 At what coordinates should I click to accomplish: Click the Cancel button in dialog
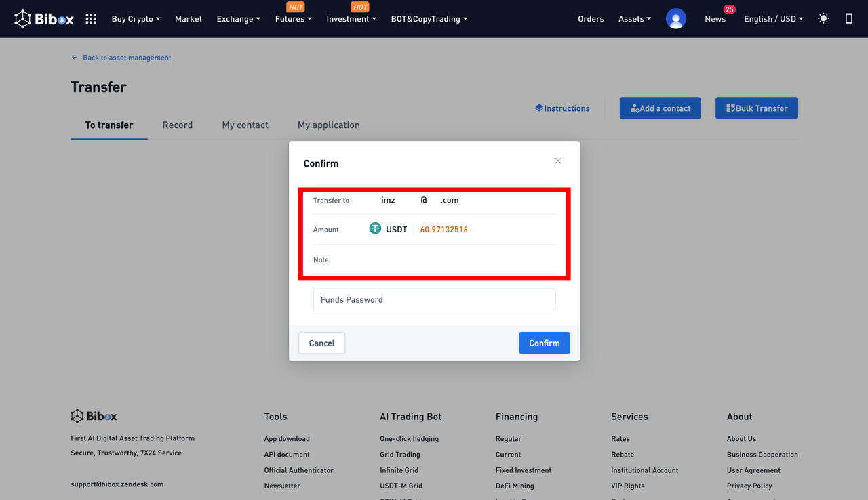point(321,343)
